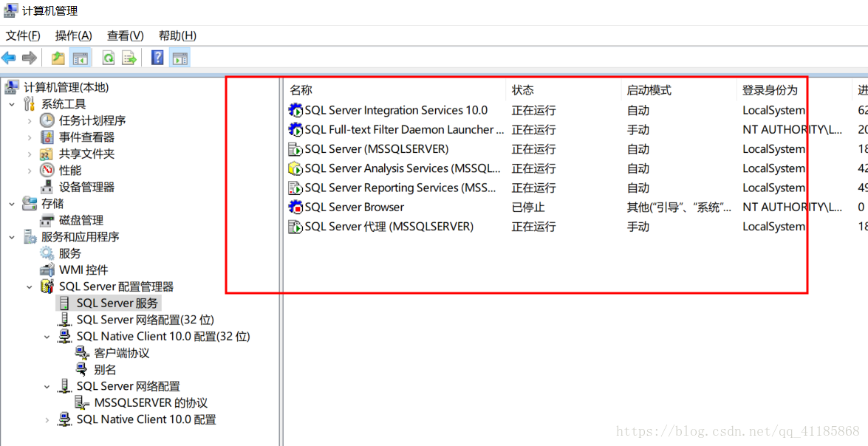This screenshot has height=446, width=868.
Task: Open the 操作(A) menu
Action: pyautogui.click(x=74, y=35)
